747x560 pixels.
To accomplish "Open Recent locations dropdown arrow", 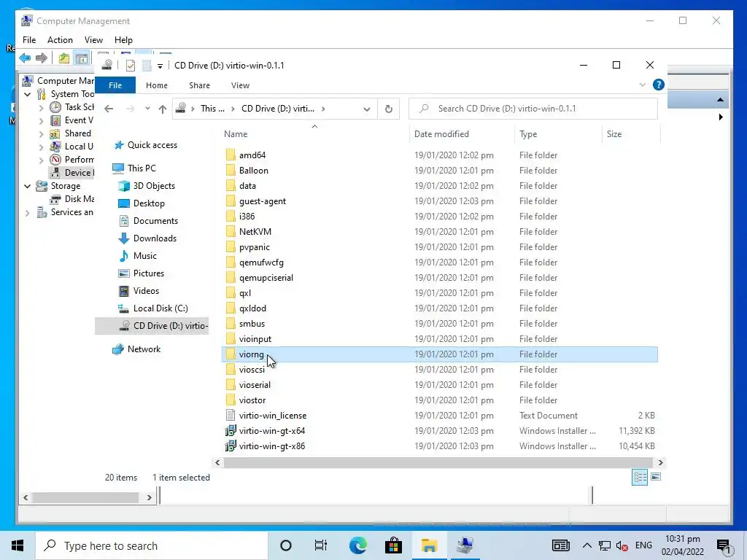I will coord(147,109).
